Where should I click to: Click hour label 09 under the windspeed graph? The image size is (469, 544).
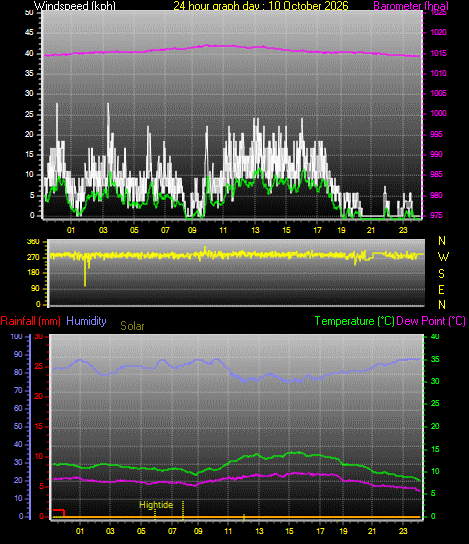coord(192,230)
